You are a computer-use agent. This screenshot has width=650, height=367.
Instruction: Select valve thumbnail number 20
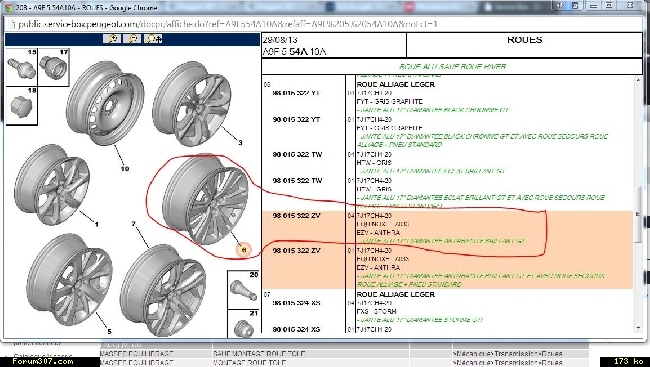pos(243,289)
